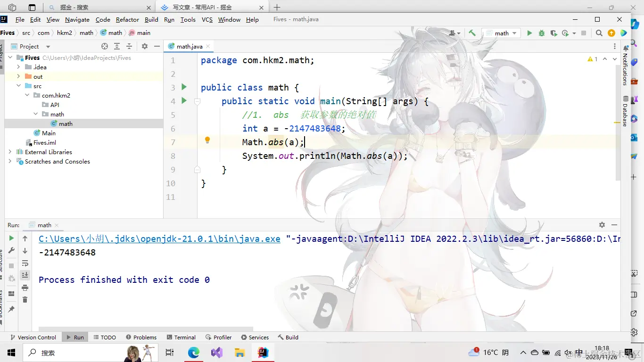Open the File menu
Viewport: 644px width, 362px height.
(20, 19)
